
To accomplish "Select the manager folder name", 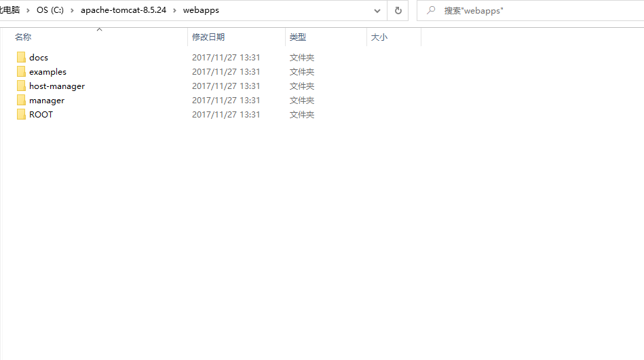I will (47, 101).
